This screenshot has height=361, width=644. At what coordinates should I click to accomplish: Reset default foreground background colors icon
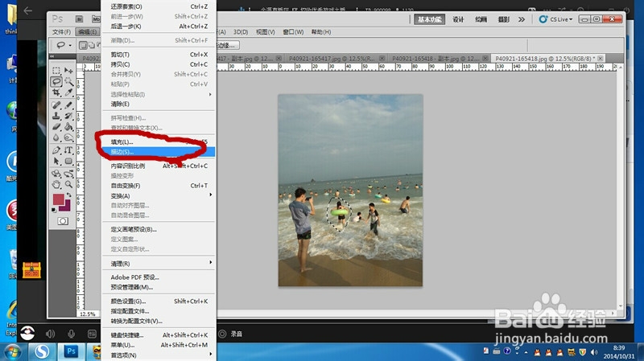54,210
